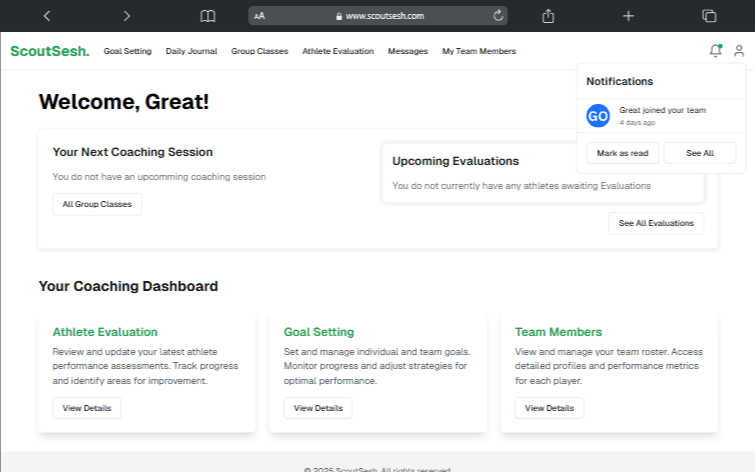The width and height of the screenshot is (755, 472).
Task: Reload the page with refresh icon
Action: (498, 16)
